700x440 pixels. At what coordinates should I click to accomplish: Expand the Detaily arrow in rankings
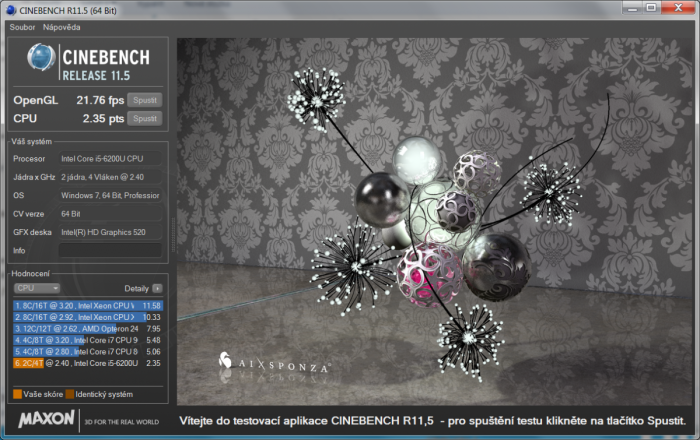(157, 288)
